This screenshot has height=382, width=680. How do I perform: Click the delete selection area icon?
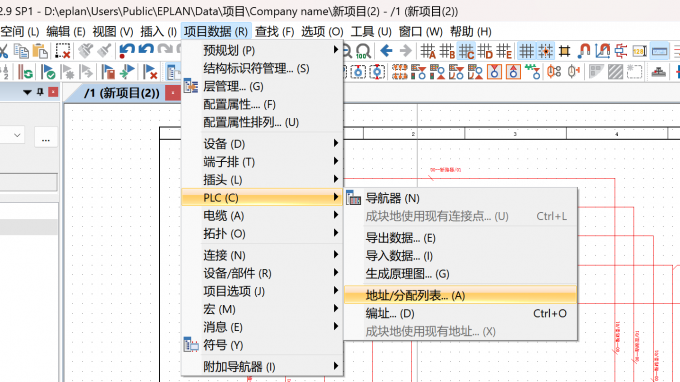click(63, 51)
